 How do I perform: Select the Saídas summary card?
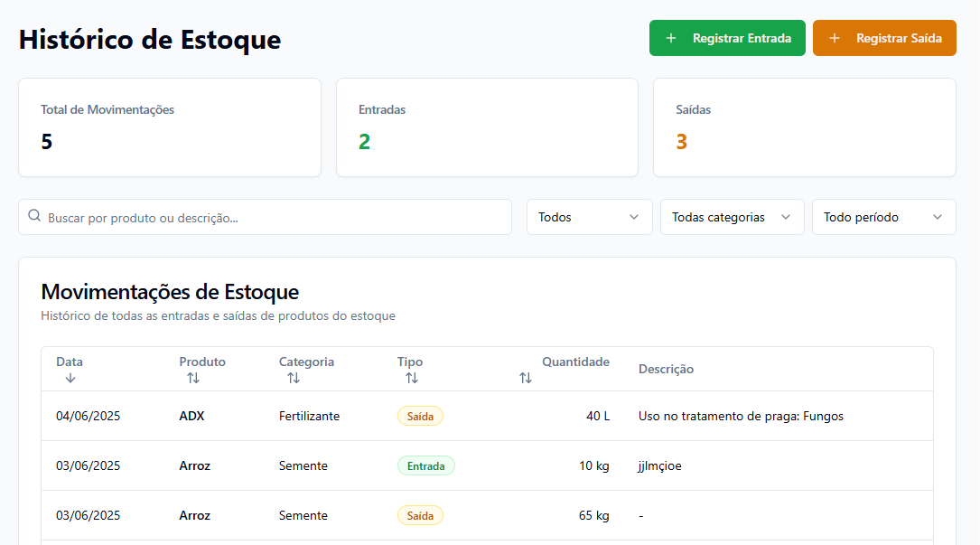pos(805,127)
